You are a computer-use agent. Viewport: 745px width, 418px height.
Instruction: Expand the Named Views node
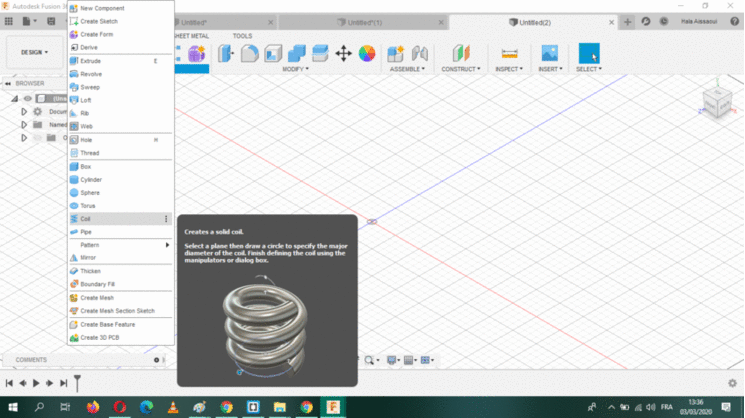point(24,124)
